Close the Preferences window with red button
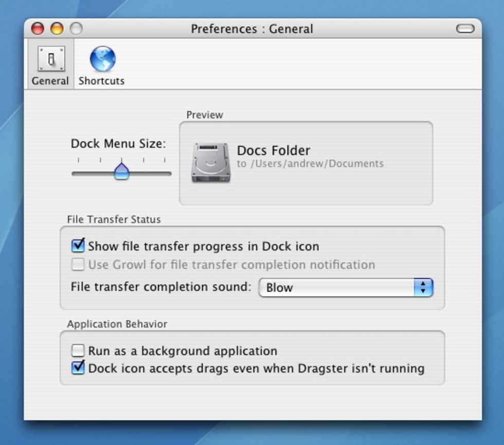The height and width of the screenshot is (445, 504). coord(38,29)
